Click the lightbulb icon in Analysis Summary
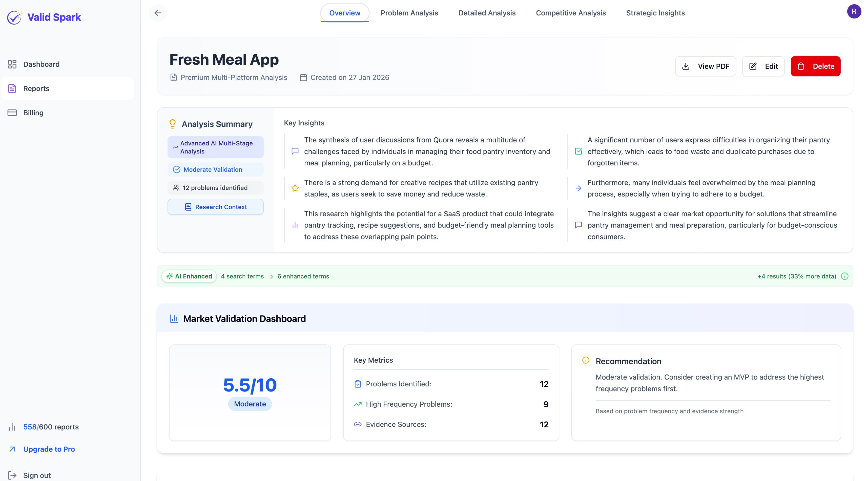 click(173, 124)
